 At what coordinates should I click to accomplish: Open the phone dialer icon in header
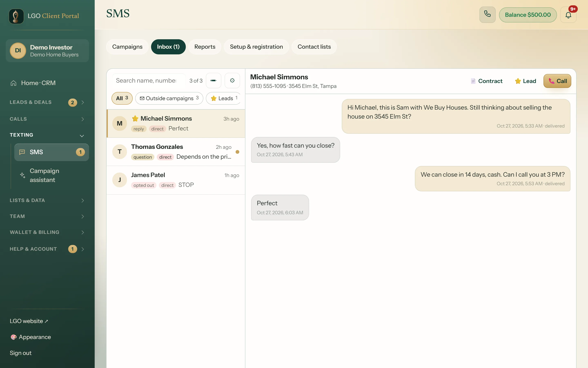click(487, 15)
